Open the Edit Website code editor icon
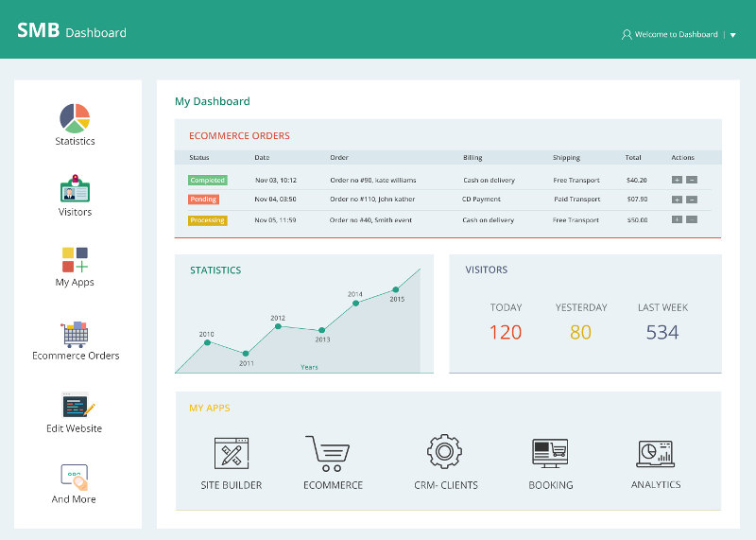 (x=77, y=405)
